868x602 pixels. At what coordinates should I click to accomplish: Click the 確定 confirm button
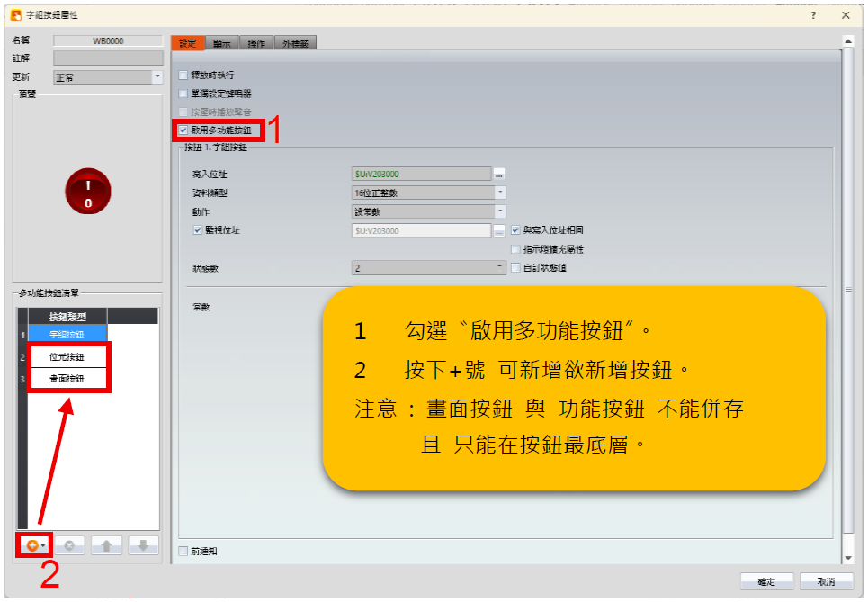tap(765, 580)
